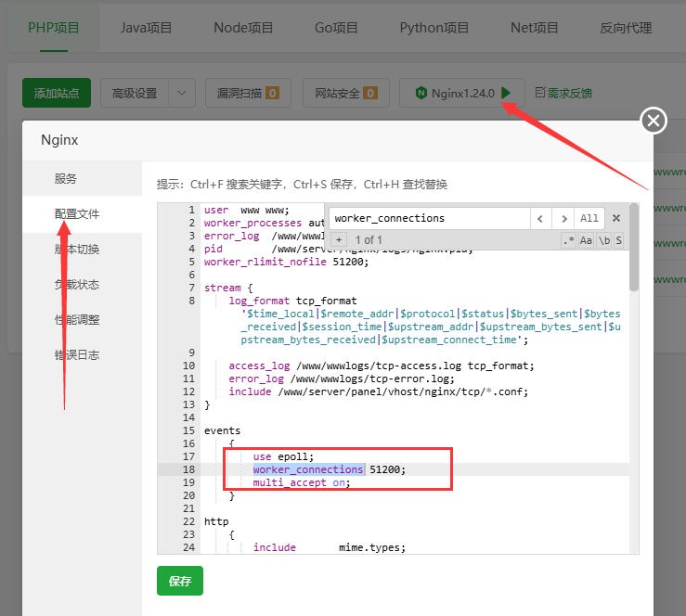Click the tcp-error.log error_log line
This screenshot has width=686, height=616.
coord(342,379)
